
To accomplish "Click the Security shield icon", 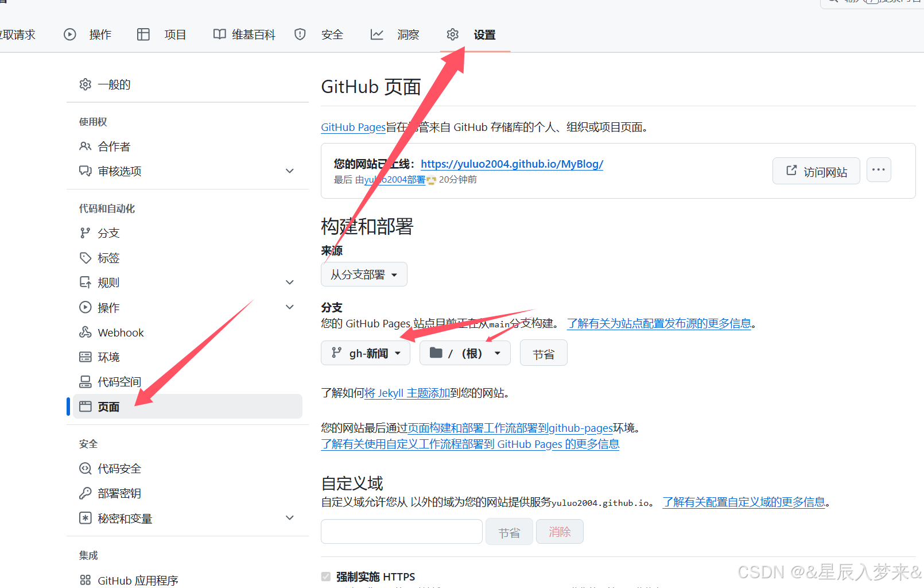I will pyautogui.click(x=300, y=34).
